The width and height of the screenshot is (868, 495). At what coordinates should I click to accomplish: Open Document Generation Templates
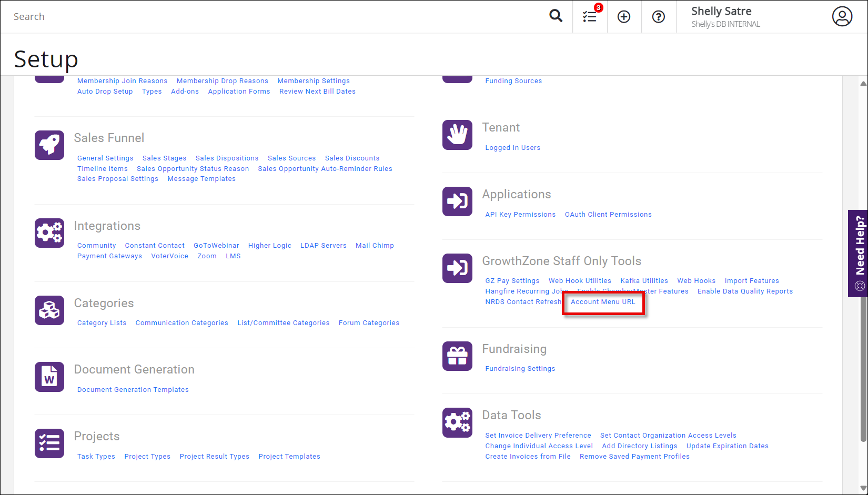click(133, 389)
